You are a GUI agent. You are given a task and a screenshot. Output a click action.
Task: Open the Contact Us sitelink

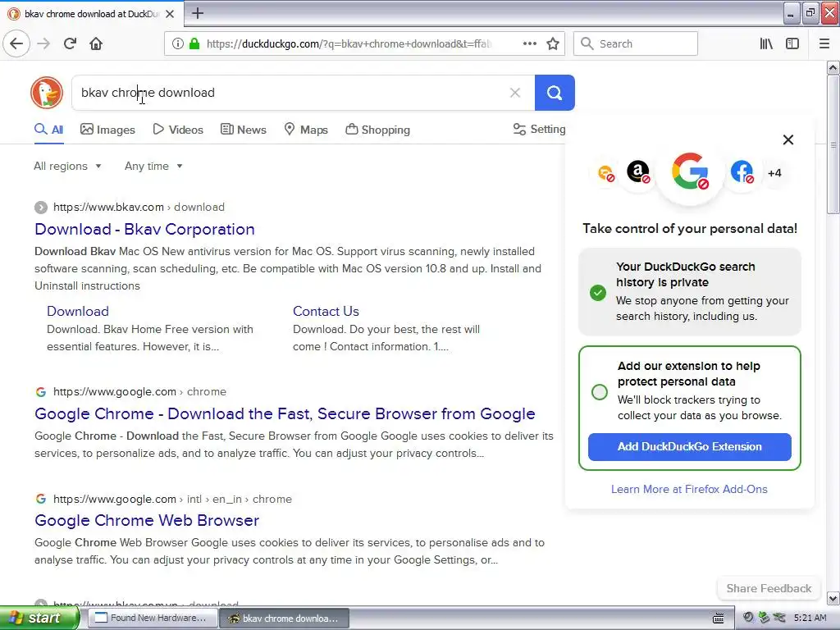tap(326, 311)
